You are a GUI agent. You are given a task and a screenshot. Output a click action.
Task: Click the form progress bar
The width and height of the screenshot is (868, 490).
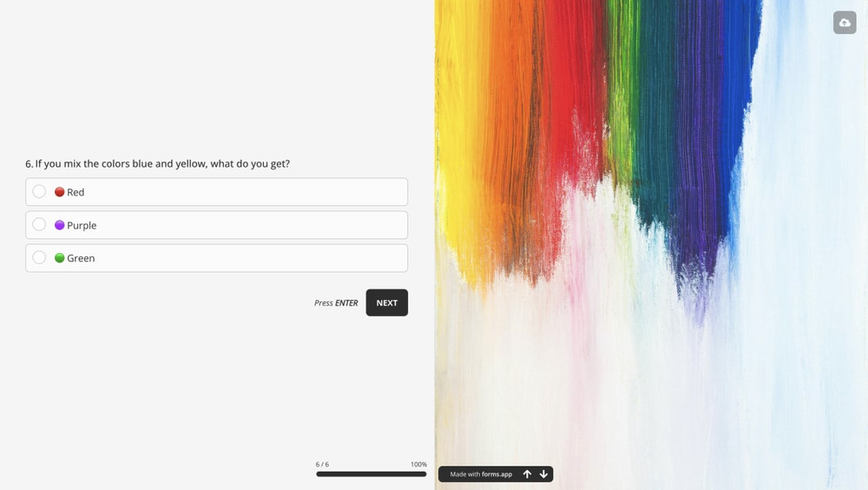click(x=372, y=473)
